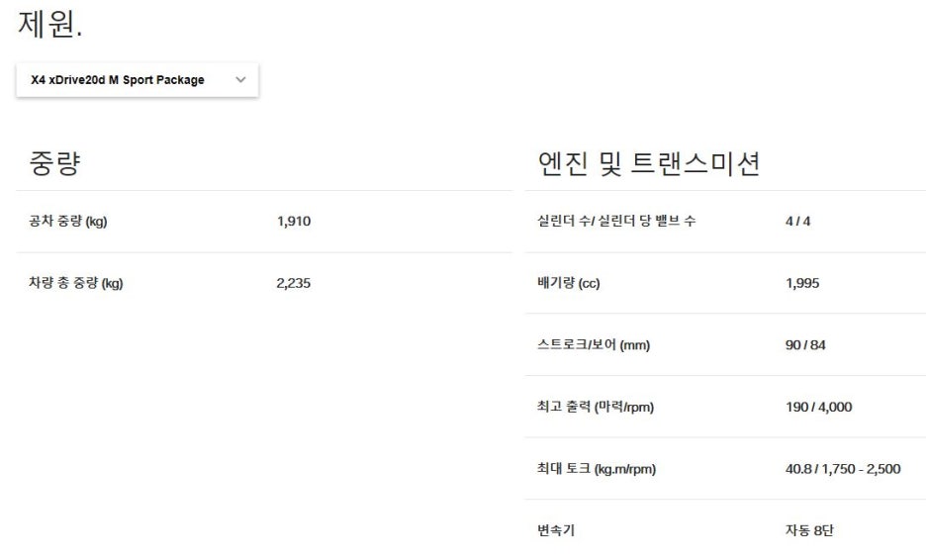Click the 4 / 4 cylinder value
Viewport: 926px width, 560px height.
coord(797,222)
